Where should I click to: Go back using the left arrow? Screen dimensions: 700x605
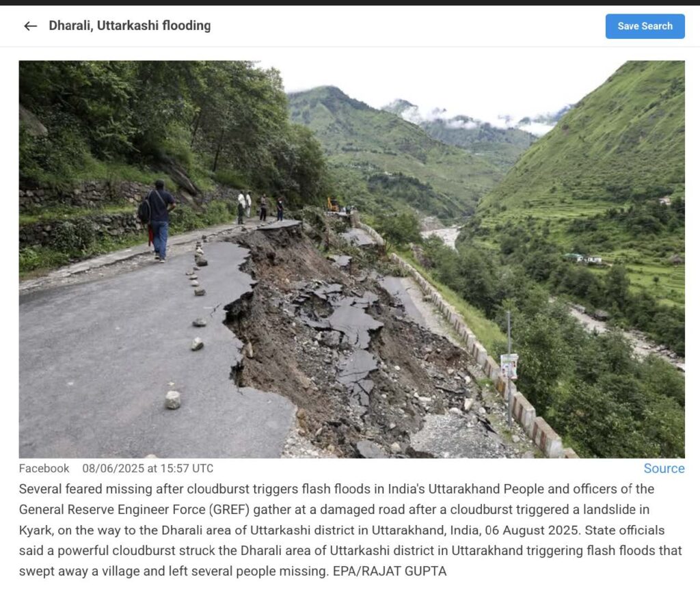pos(30,26)
